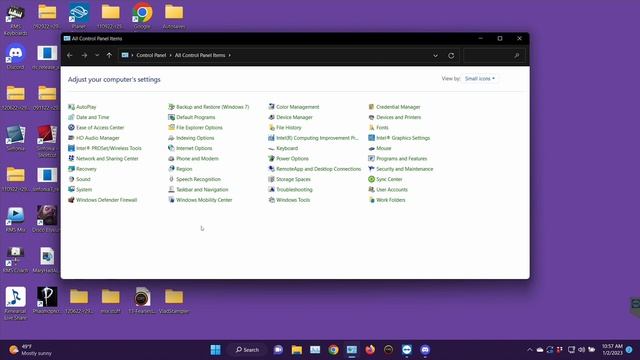Open Security and Maintenance link
This screenshot has width=640, height=360.
[x=404, y=169]
